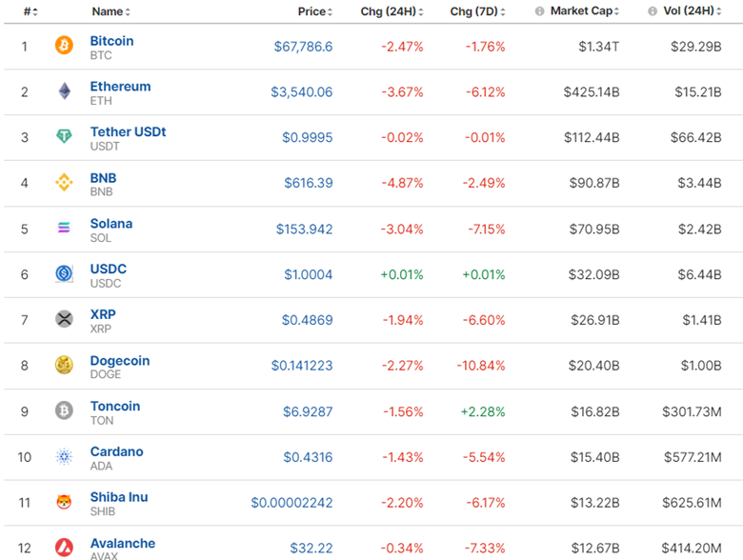
Task: Click Dogecoin price $0.141223
Action: pos(302,366)
